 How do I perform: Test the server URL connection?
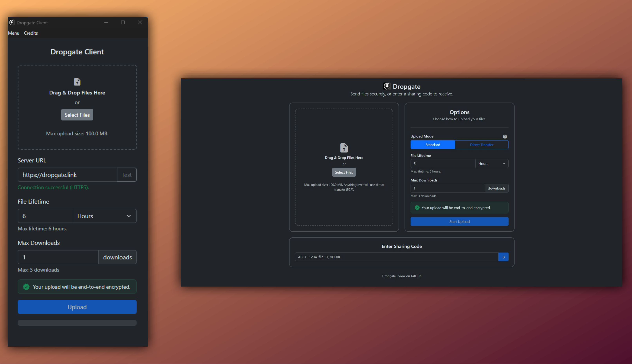127,175
